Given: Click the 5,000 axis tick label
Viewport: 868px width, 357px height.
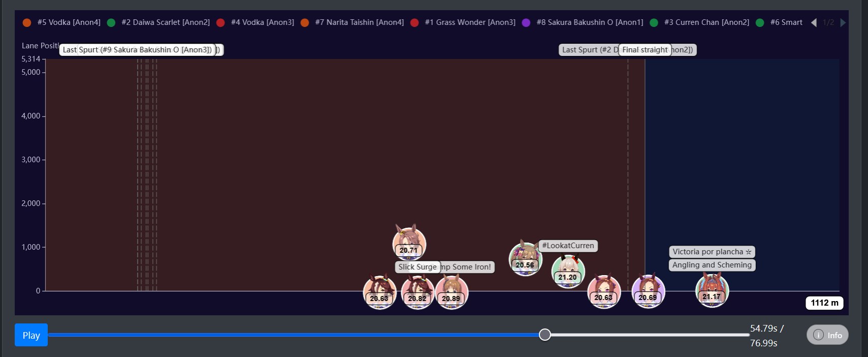Looking at the screenshot, I should coord(30,72).
